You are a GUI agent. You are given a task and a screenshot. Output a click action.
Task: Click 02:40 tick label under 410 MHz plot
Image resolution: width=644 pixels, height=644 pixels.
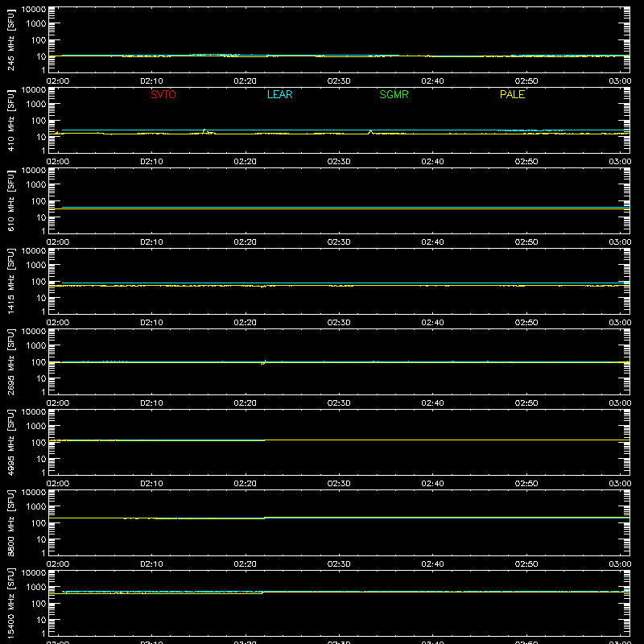tap(432, 162)
